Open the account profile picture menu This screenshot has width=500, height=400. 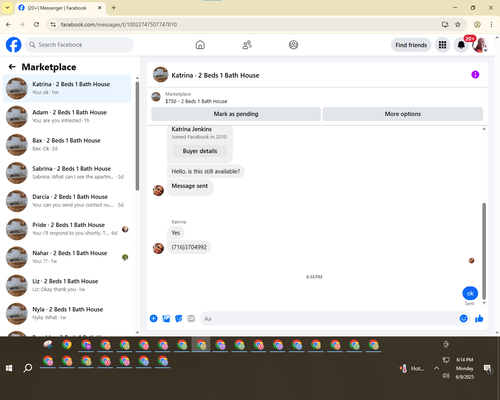click(x=480, y=45)
